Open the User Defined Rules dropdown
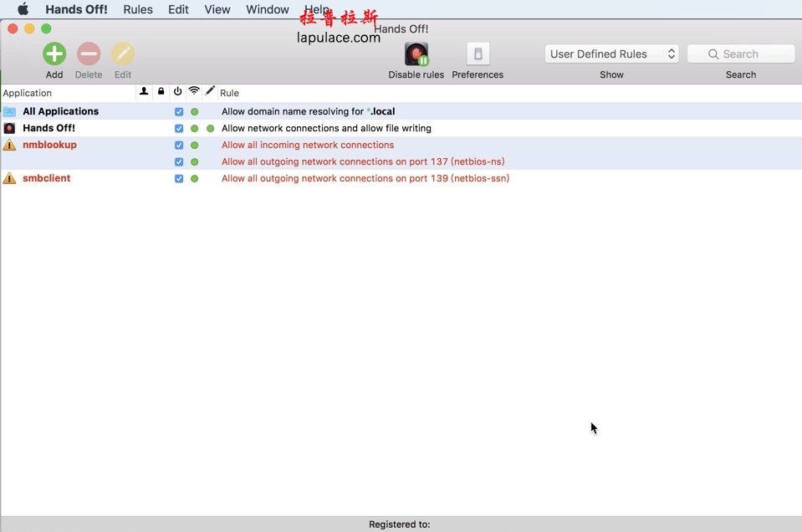 (611, 53)
